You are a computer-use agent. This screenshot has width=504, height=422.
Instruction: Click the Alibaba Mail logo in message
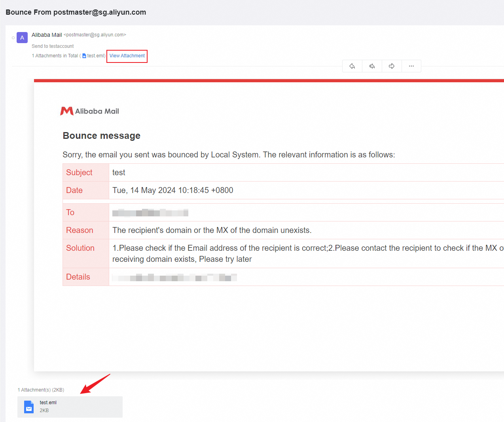pyautogui.click(x=89, y=111)
